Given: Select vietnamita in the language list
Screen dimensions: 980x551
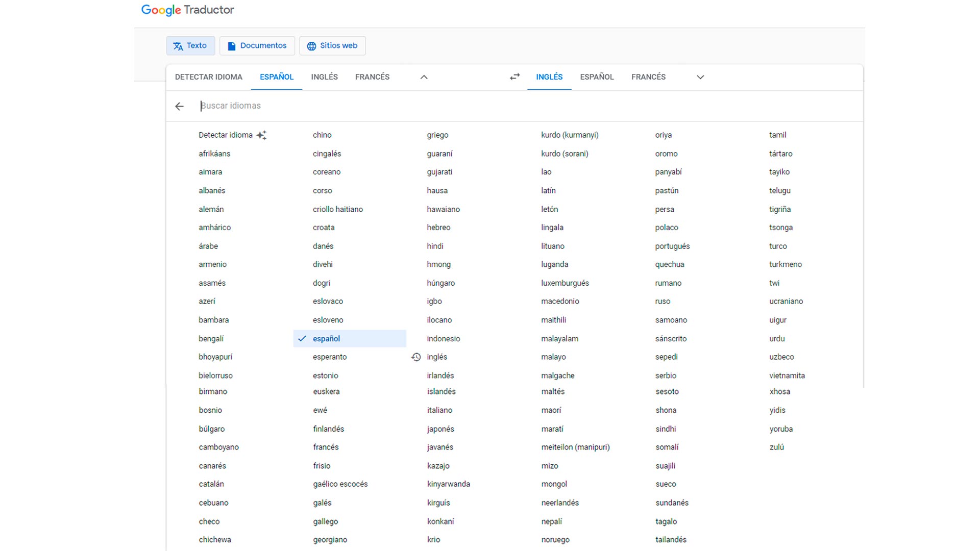Looking at the screenshot, I should pyautogui.click(x=787, y=375).
